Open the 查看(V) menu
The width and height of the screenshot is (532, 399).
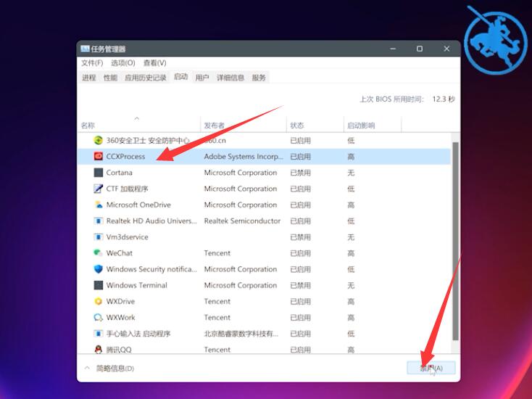coord(154,63)
